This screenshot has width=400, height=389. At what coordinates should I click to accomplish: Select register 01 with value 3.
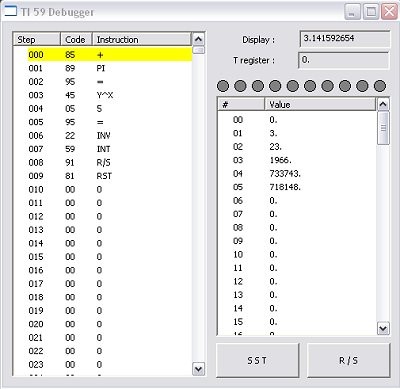(297, 133)
